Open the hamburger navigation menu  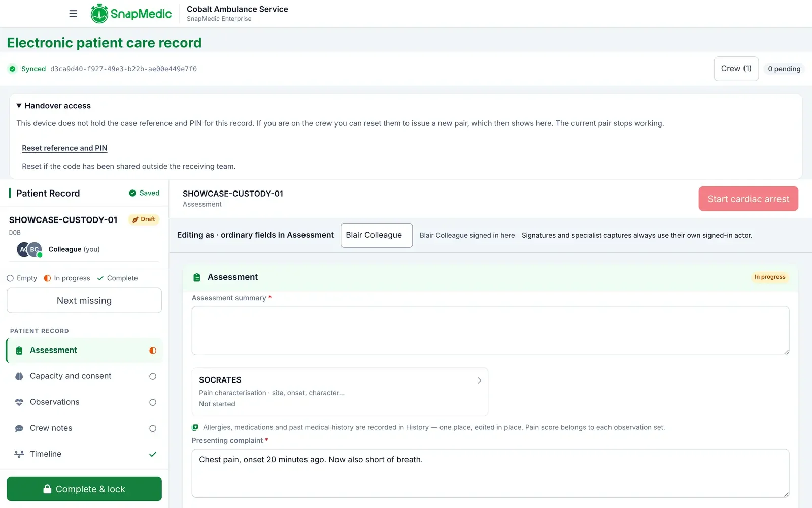tap(73, 14)
